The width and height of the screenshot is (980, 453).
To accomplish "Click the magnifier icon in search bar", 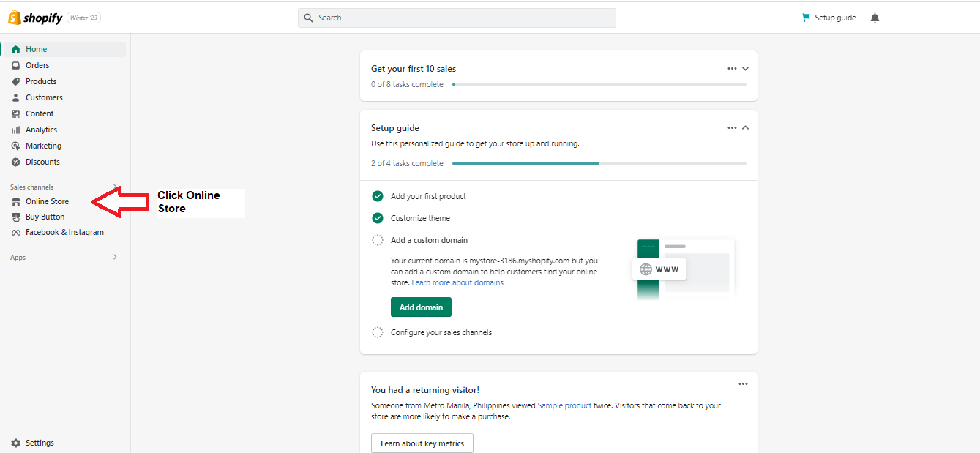I will click(x=308, y=18).
